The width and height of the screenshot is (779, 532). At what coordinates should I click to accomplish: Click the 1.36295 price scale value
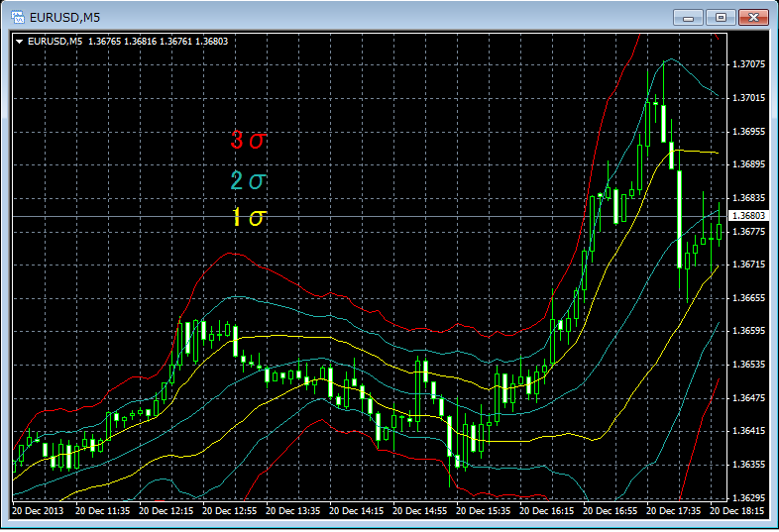coord(748,497)
